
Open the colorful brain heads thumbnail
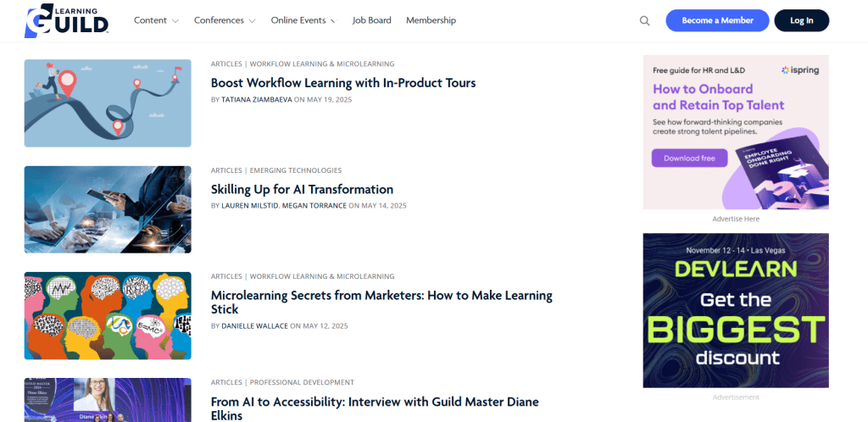pos(108,316)
